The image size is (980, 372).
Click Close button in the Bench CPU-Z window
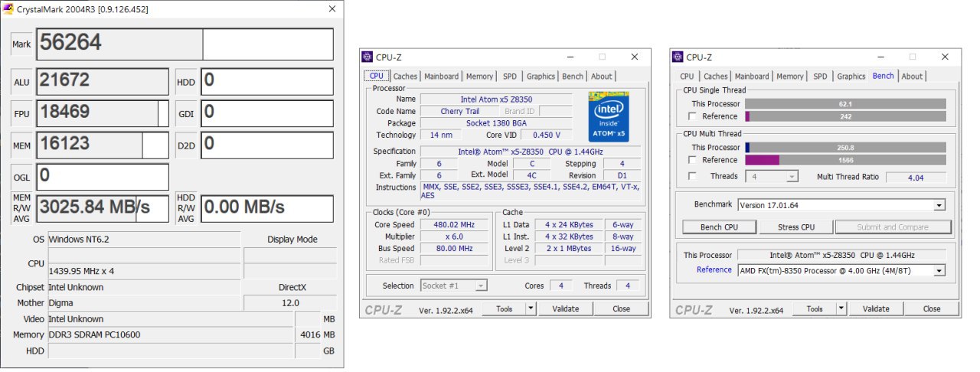click(931, 308)
